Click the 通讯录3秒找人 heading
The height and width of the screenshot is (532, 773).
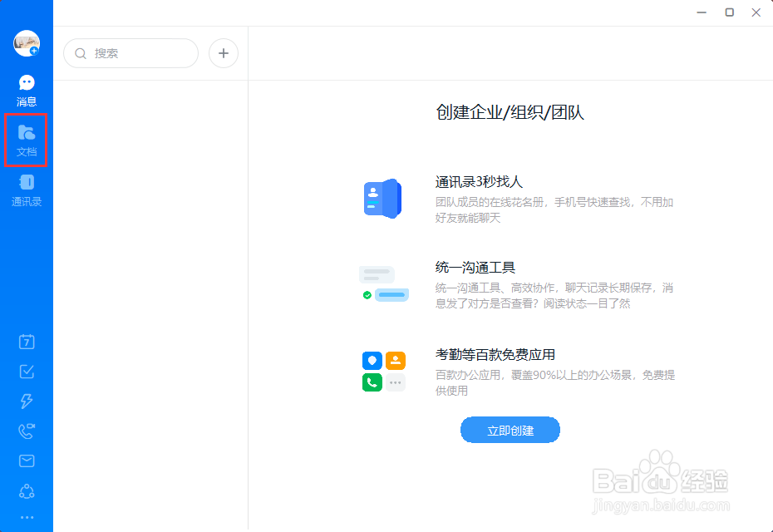pos(479,182)
